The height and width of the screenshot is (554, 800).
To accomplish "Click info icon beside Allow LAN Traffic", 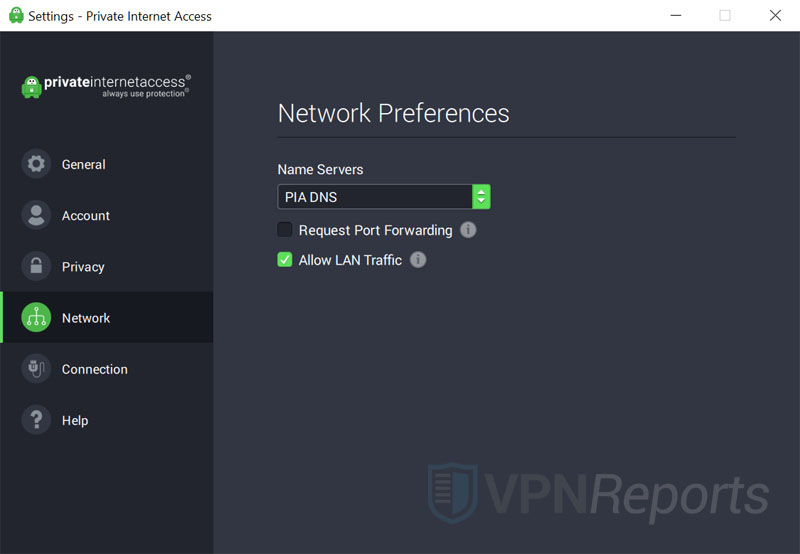I will point(418,260).
